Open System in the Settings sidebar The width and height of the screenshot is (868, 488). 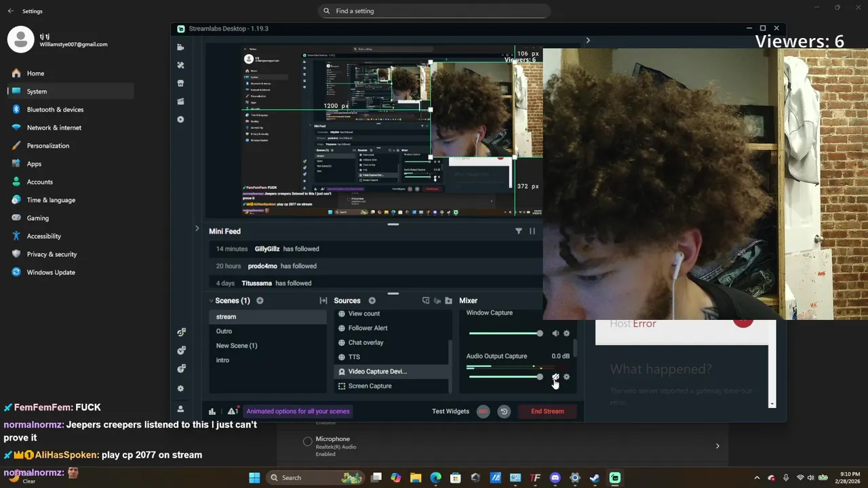(71, 91)
